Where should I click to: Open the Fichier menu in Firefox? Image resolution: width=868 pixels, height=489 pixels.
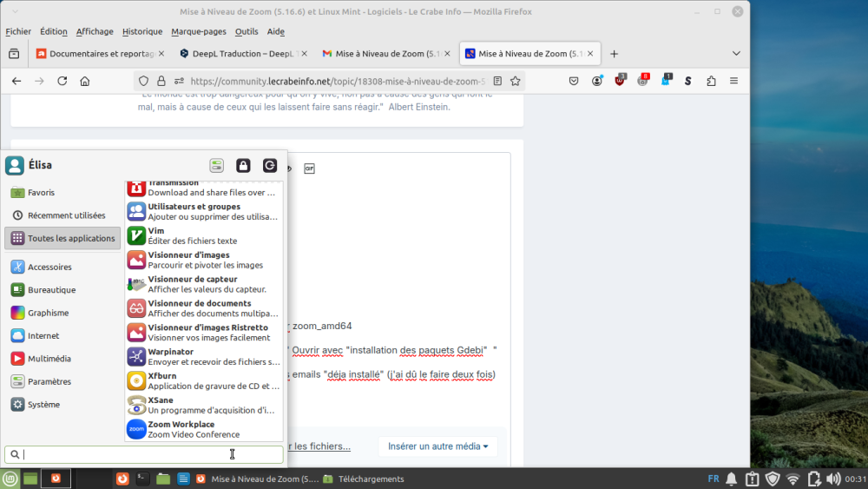[x=18, y=31]
